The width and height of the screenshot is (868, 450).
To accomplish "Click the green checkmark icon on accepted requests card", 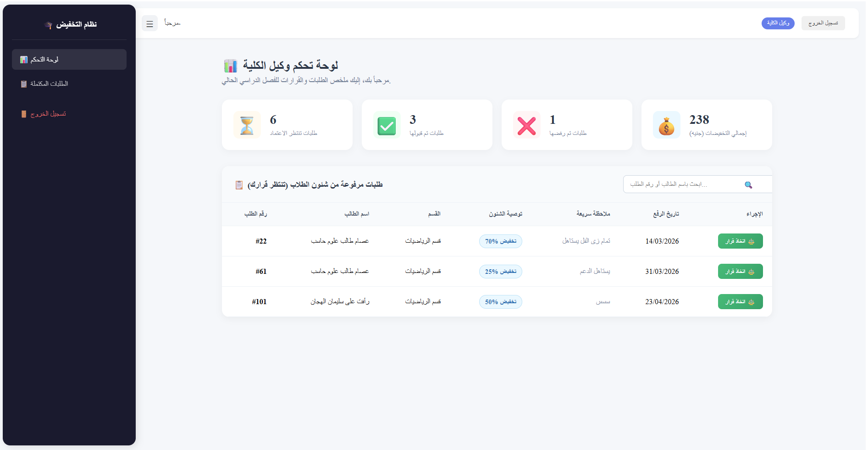I will tap(387, 125).
